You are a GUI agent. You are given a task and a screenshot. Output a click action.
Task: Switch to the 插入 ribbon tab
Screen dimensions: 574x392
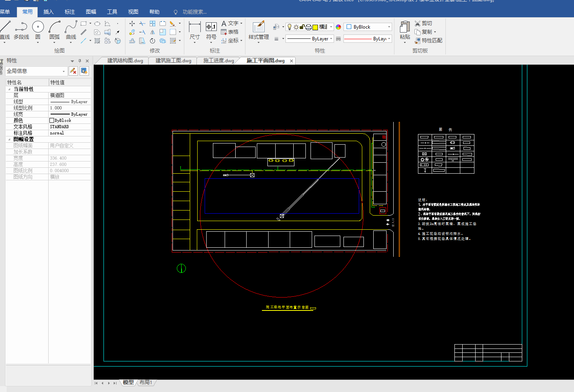coord(49,12)
